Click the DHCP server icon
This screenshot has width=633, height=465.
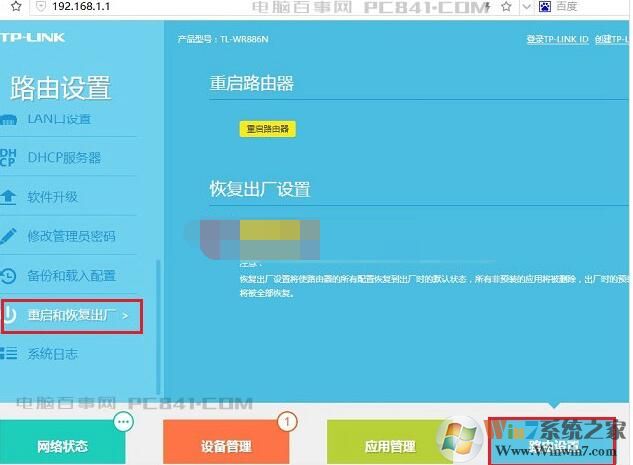tap(8, 157)
